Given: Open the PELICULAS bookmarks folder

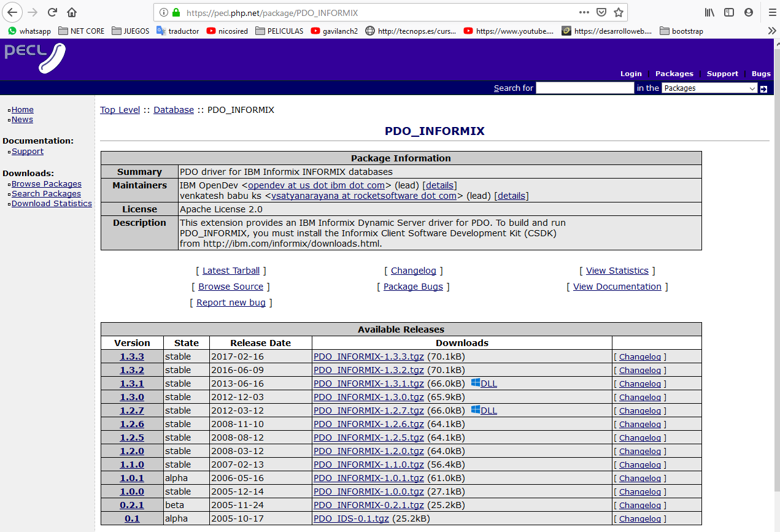Looking at the screenshot, I should coord(279,31).
